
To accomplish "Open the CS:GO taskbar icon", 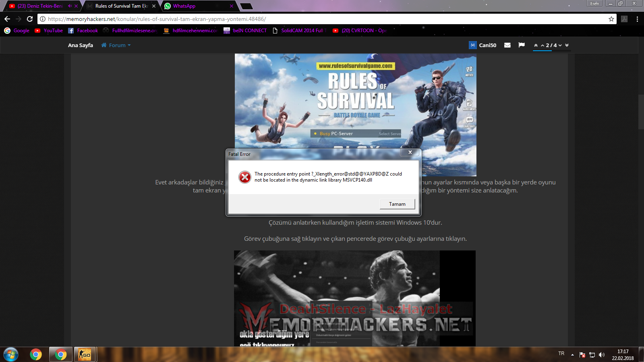I will coord(85,354).
